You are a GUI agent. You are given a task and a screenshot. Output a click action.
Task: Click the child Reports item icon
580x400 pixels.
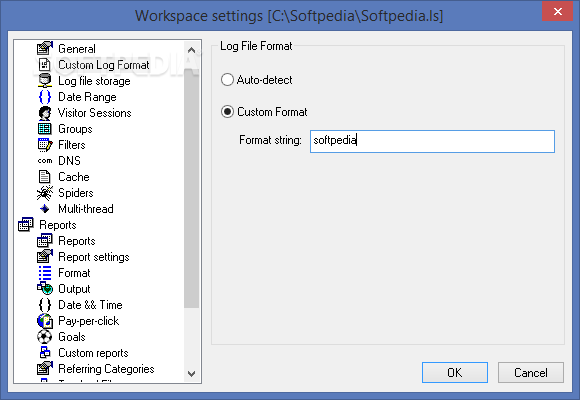click(x=45, y=241)
